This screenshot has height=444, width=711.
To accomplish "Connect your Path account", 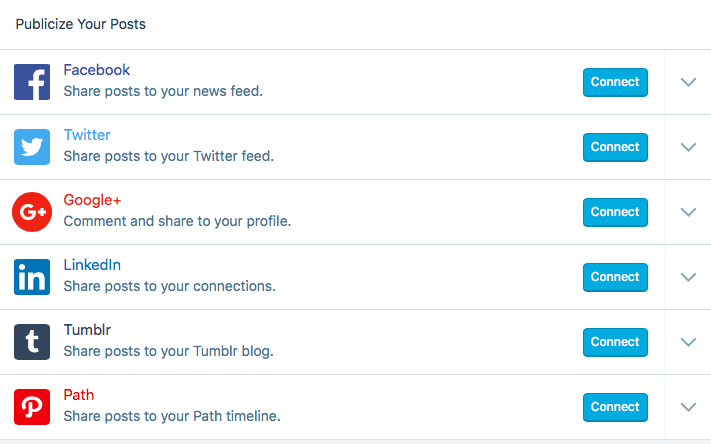I will pyautogui.click(x=615, y=407).
